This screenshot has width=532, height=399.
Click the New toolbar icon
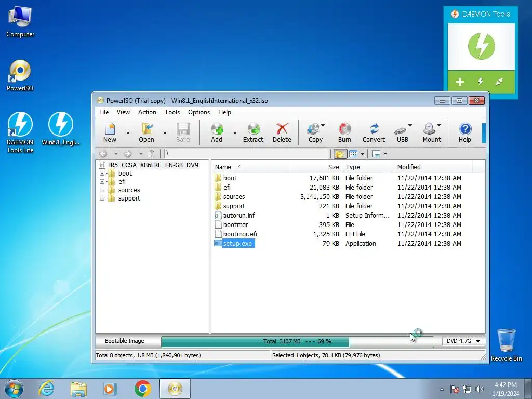coord(110,132)
